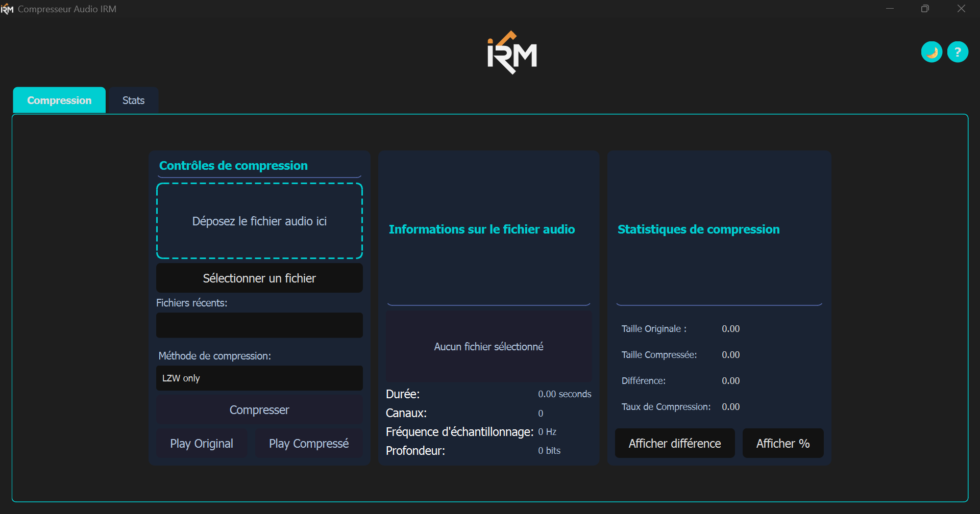Expand the 'LZW only' compression method dropdown
Screen dimensions: 980x514
tap(259, 378)
